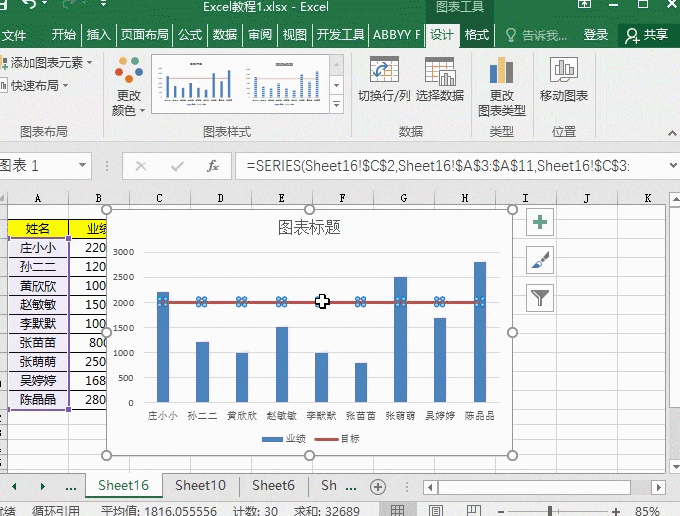The height and width of the screenshot is (516, 680).
Task: Switch to the Data tab (数据)
Action: pos(225,35)
